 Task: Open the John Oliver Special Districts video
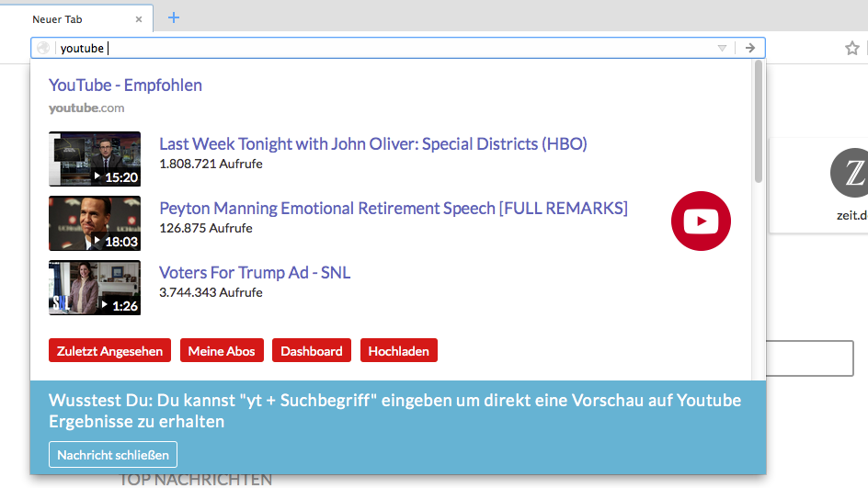click(x=372, y=143)
